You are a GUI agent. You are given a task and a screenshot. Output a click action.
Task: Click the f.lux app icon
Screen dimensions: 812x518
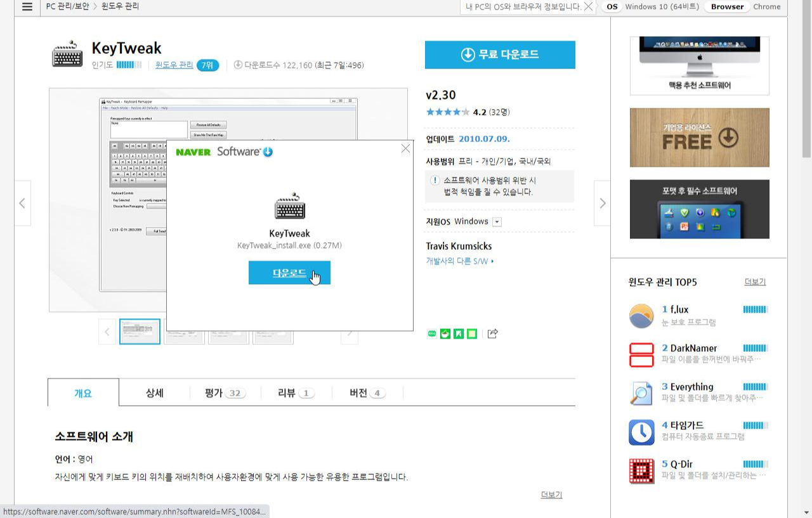click(x=641, y=316)
